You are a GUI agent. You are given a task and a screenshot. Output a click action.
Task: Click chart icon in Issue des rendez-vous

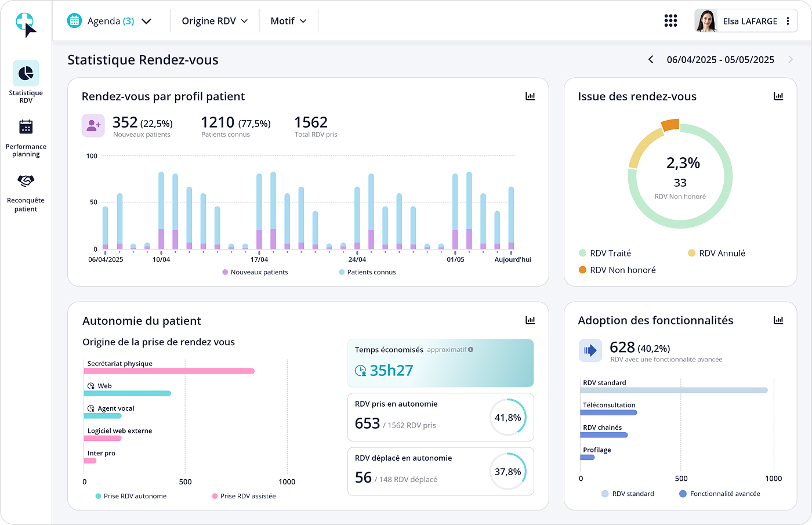778,96
